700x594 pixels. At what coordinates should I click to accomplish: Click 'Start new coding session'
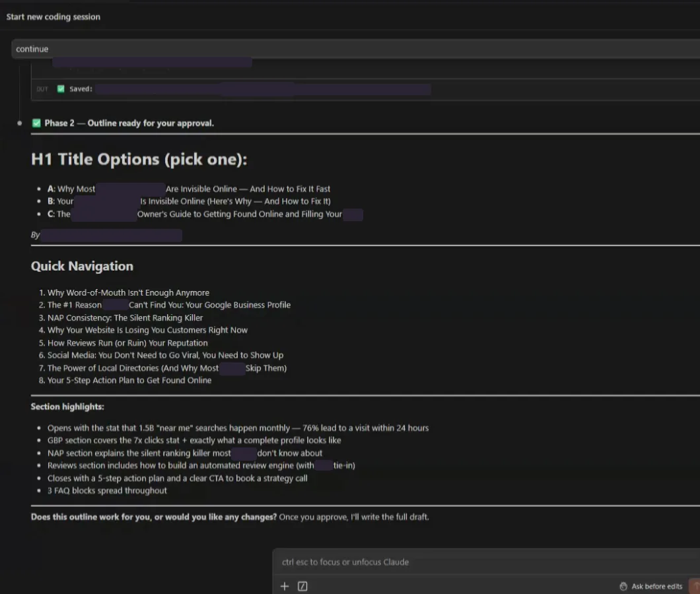(53, 16)
